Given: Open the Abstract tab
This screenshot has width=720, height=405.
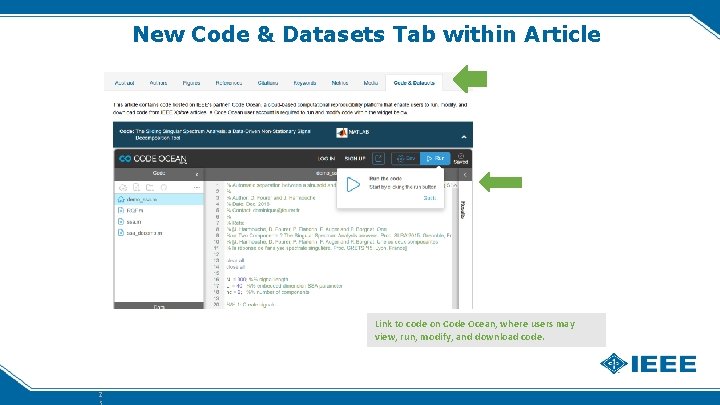Looking at the screenshot, I should (x=124, y=83).
